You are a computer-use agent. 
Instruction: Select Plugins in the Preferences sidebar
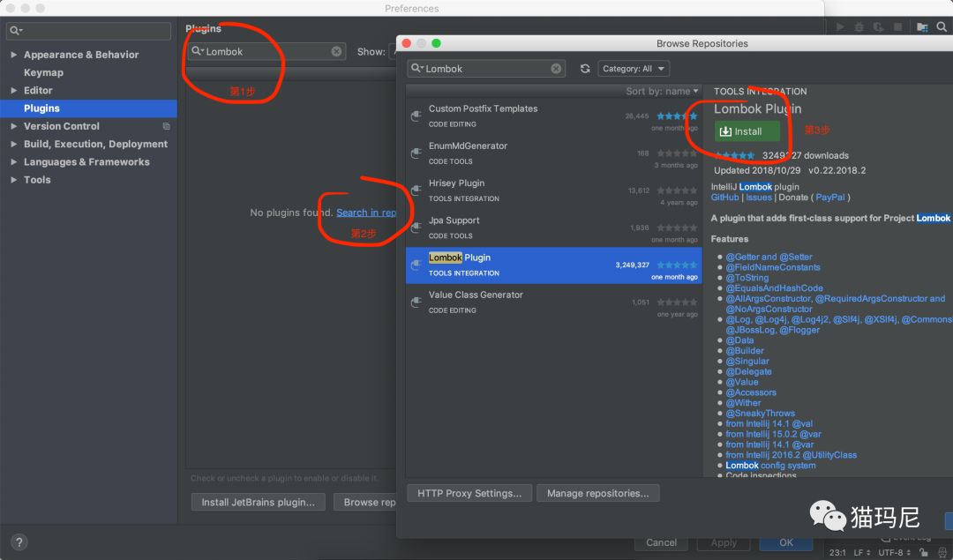[89, 108]
